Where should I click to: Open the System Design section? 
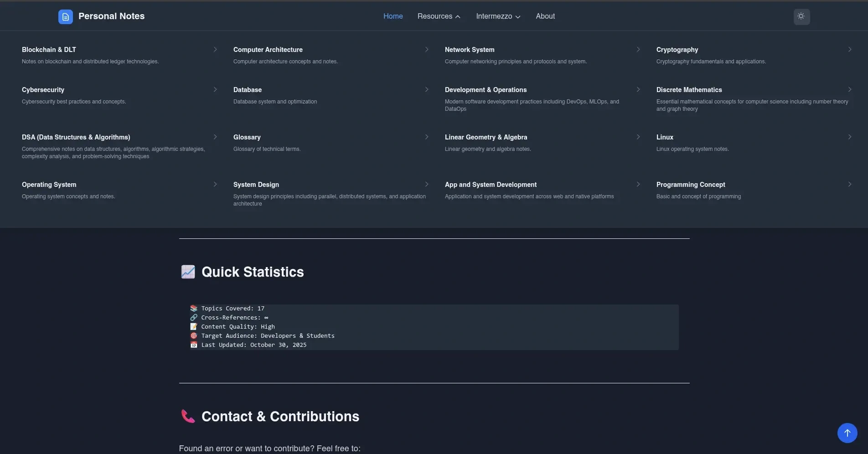tap(256, 185)
